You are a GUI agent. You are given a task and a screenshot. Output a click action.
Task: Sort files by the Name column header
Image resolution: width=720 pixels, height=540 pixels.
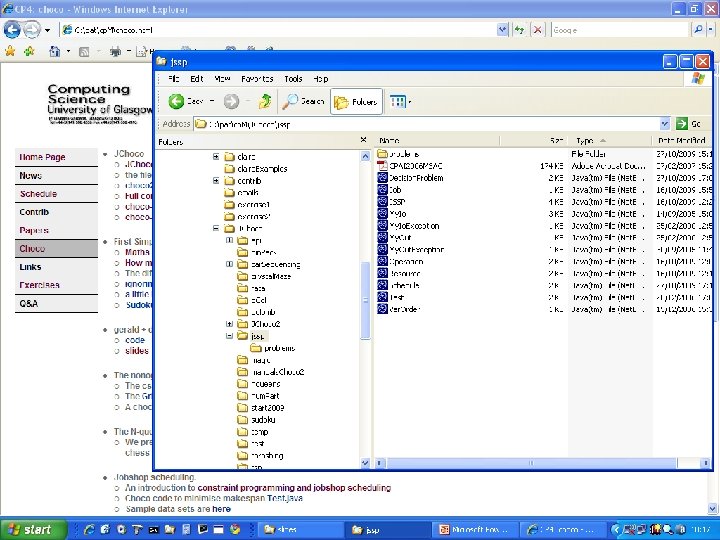click(437, 140)
